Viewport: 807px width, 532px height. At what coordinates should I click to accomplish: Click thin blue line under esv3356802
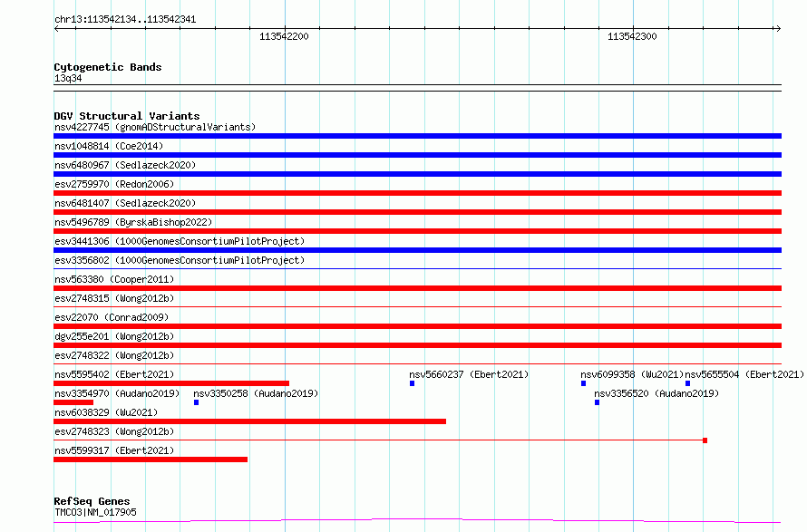417,268
